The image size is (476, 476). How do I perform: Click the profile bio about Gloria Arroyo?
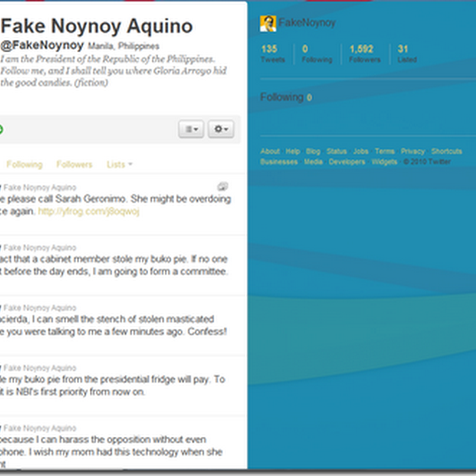coord(113,71)
